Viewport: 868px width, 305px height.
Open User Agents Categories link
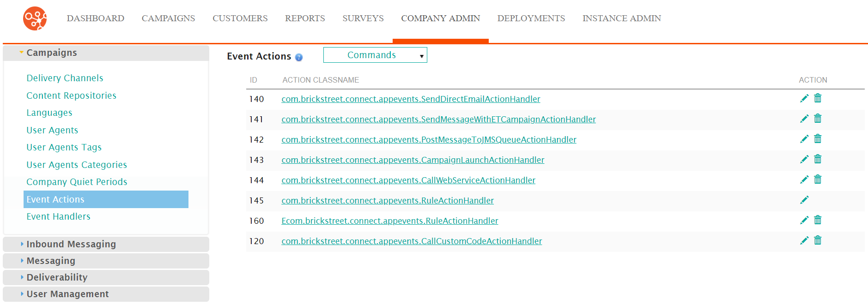coord(77,165)
